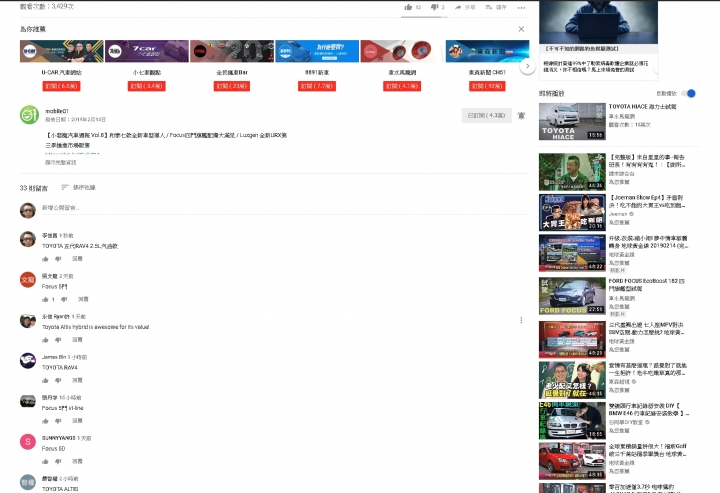
Task: Open the 7car channel banner
Action: 147,51
